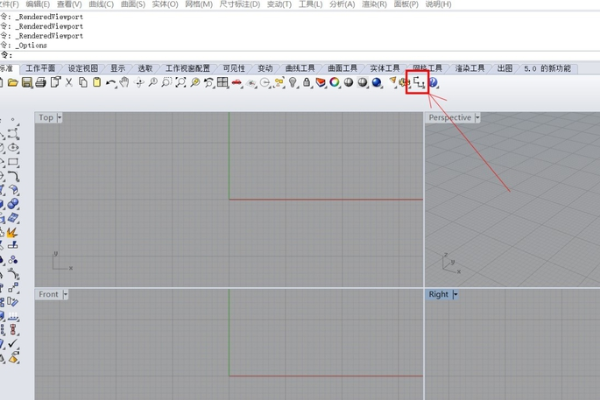Open the 渲染(R) menu

coord(378,5)
